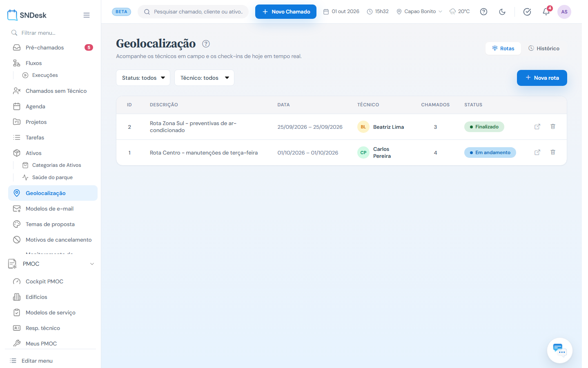The width and height of the screenshot is (588, 368).
Task: Open Saúde do parque submenu item
Action: pos(52,177)
